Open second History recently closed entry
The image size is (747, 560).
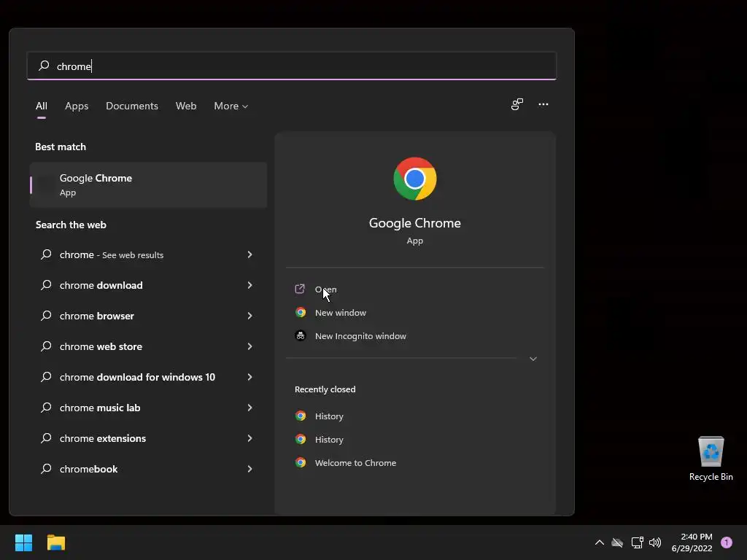click(329, 440)
